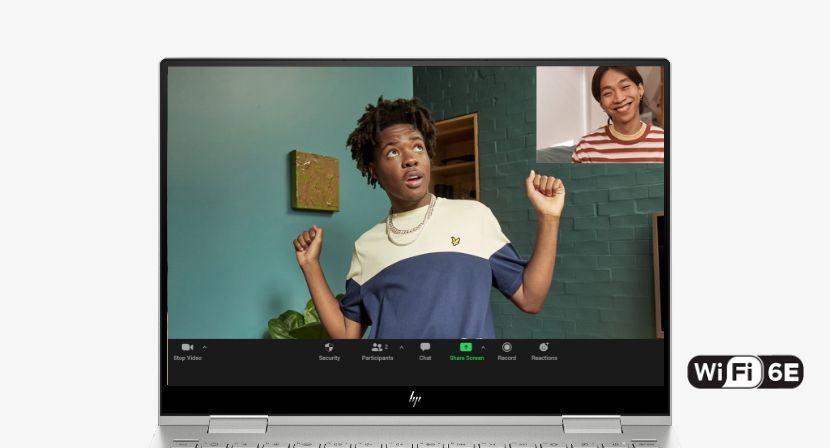Click the "Share Screen" green text label

point(466,358)
